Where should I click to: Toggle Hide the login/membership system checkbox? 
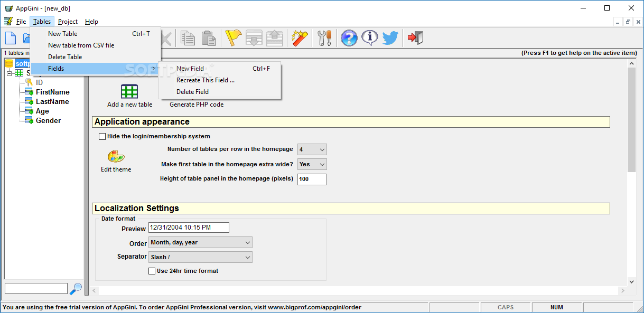coord(102,136)
